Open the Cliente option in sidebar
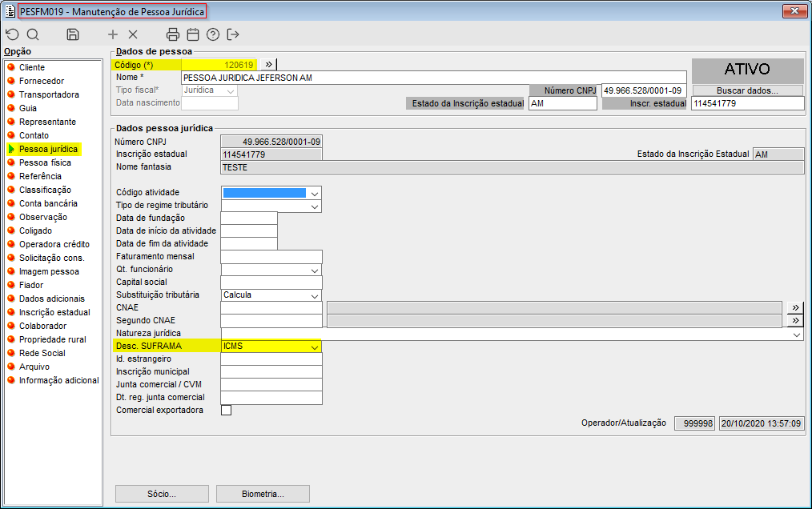The width and height of the screenshot is (812, 509). point(31,67)
